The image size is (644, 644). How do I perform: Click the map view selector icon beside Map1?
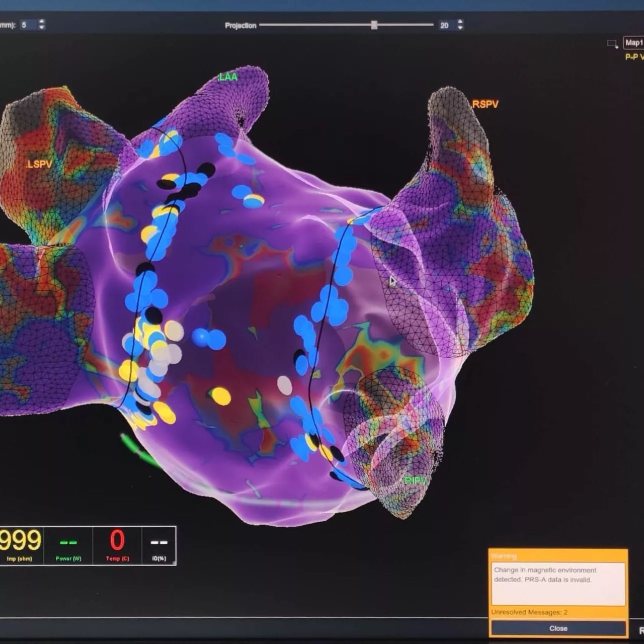(612, 44)
